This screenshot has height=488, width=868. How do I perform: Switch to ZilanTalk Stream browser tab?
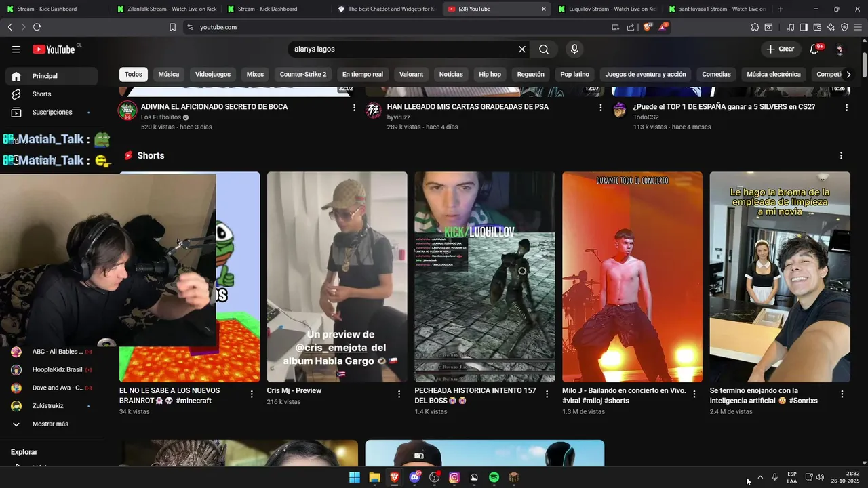[x=165, y=9]
